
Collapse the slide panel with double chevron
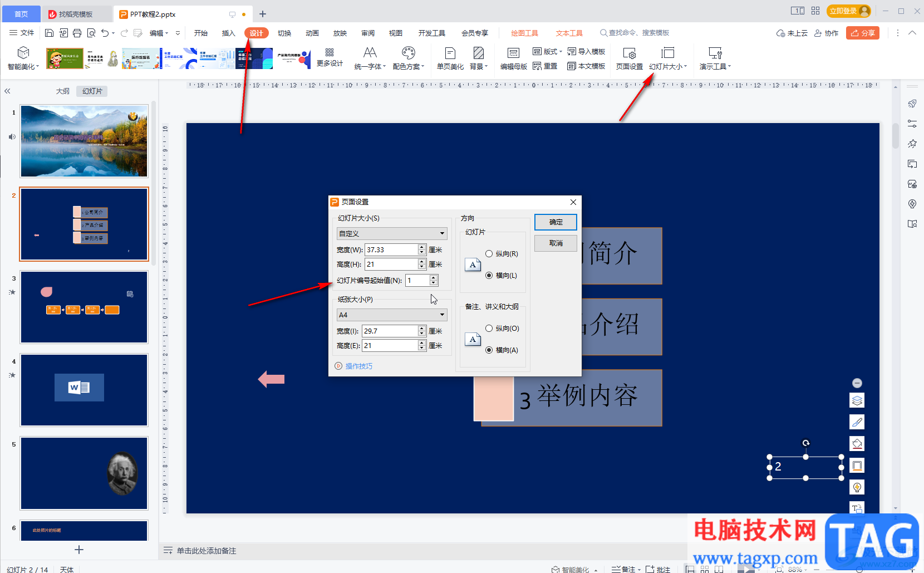pos(7,91)
